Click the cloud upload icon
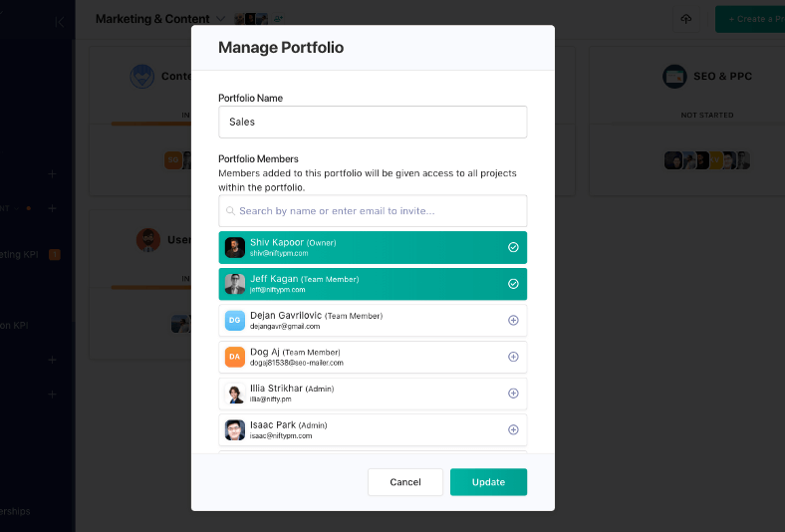Viewport: 785px width, 532px height. click(x=685, y=19)
